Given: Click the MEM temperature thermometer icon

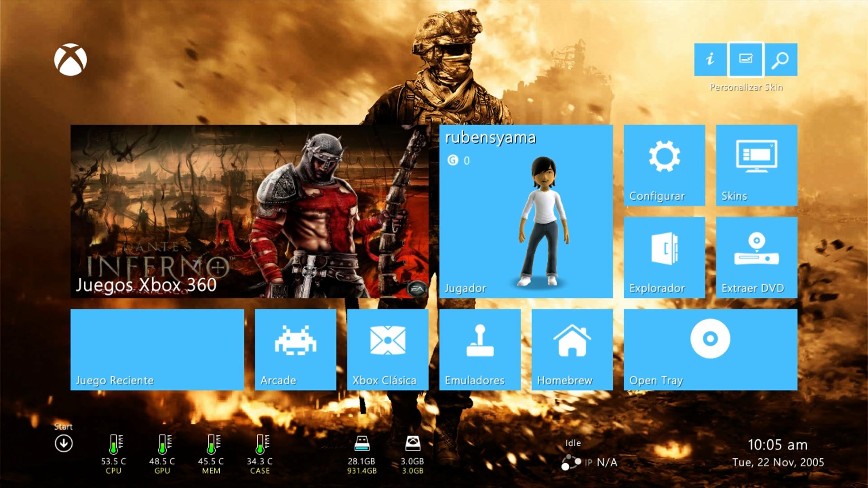Looking at the screenshot, I should coord(213,444).
